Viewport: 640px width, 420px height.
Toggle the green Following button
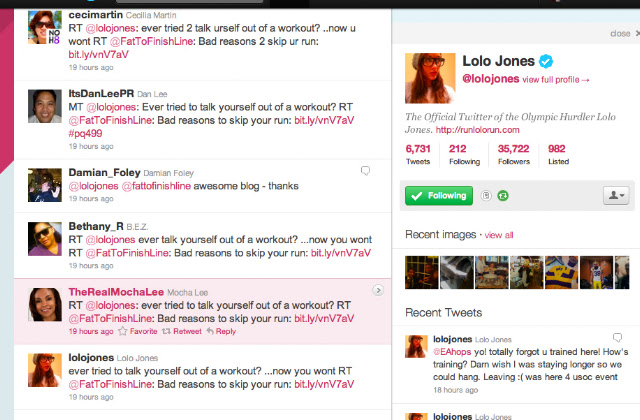click(439, 196)
